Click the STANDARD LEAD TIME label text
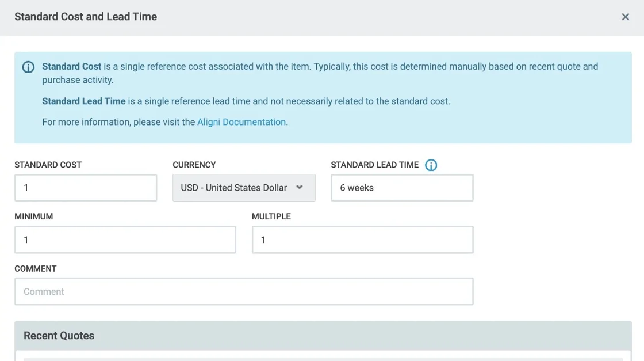Viewport: 644px width, 361px height. (374, 165)
